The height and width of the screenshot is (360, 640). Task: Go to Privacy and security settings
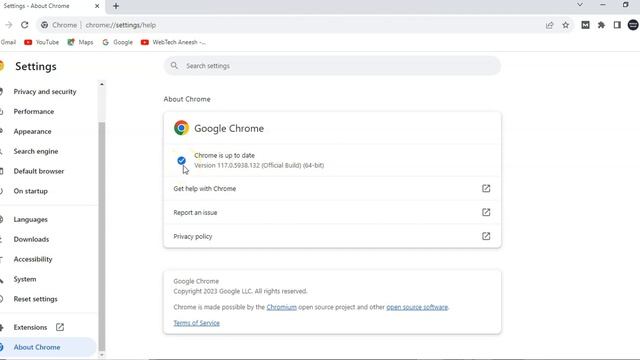click(45, 91)
